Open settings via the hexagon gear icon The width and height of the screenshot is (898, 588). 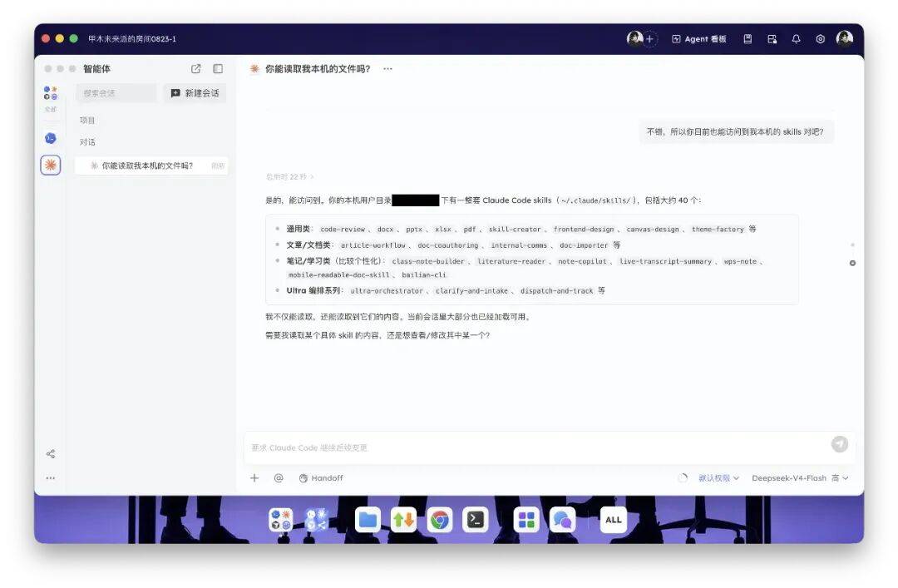[x=820, y=39]
